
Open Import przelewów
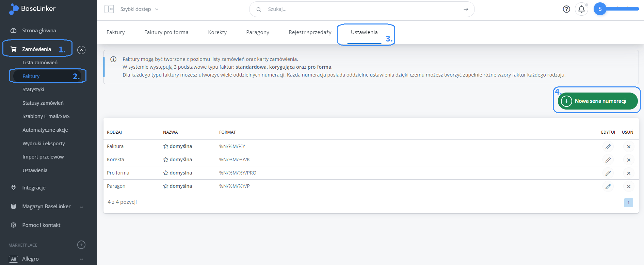pyautogui.click(x=43, y=157)
